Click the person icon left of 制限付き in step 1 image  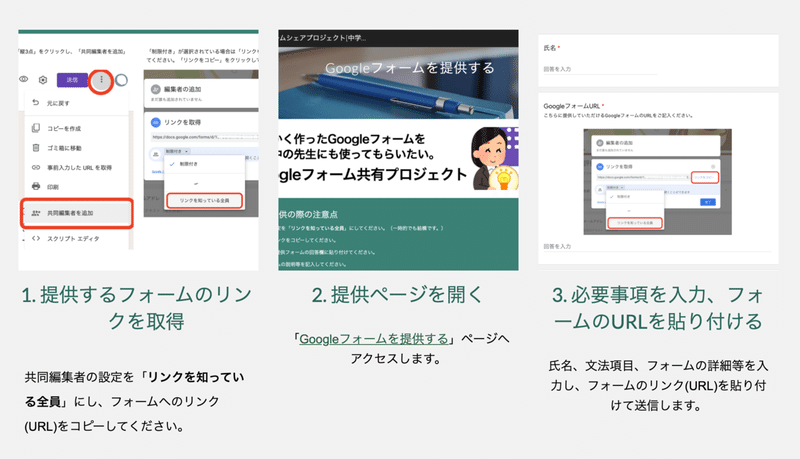click(x=156, y=154)
